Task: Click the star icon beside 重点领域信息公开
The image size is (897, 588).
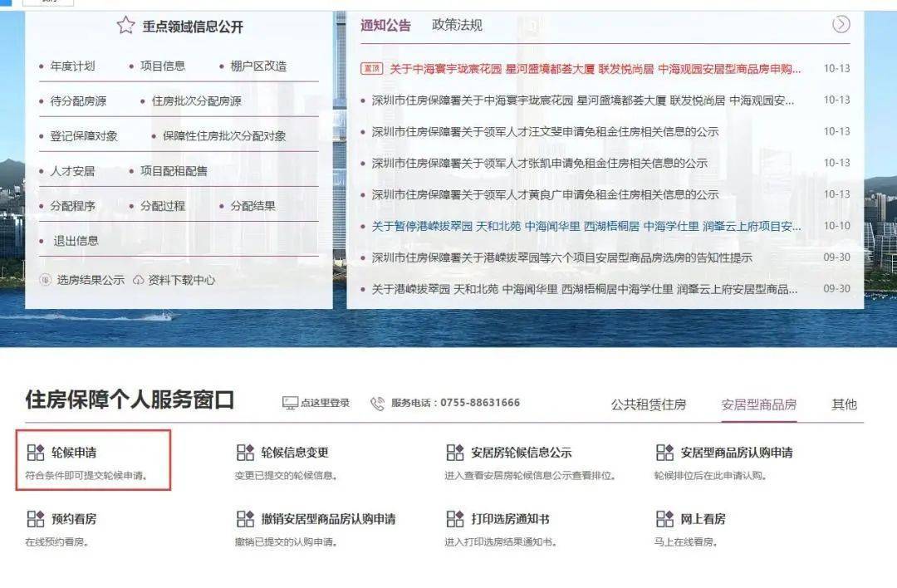Action: [126, 25]
